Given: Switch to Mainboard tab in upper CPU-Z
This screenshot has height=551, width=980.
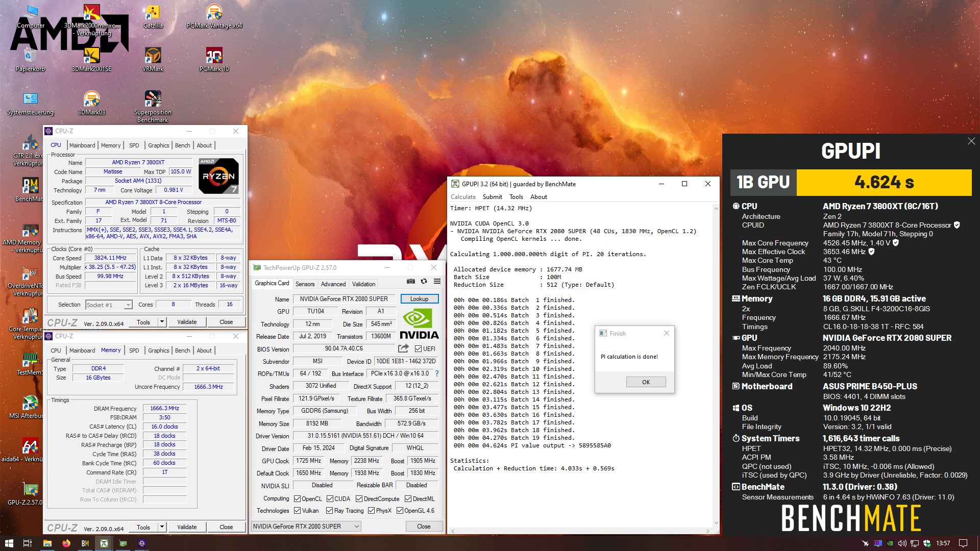Looking at the screenshot, I should point(82,145).
